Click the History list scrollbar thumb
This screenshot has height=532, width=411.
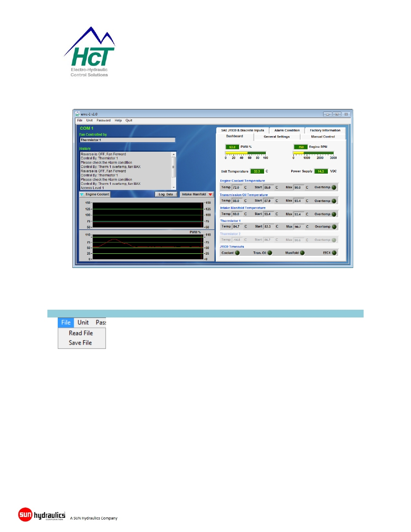coord(174,167)
